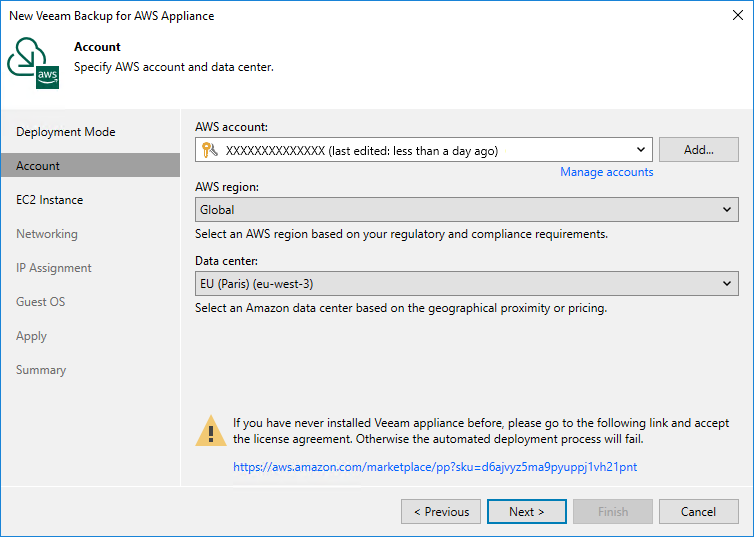Go back with the Previous button

(440, 512)
